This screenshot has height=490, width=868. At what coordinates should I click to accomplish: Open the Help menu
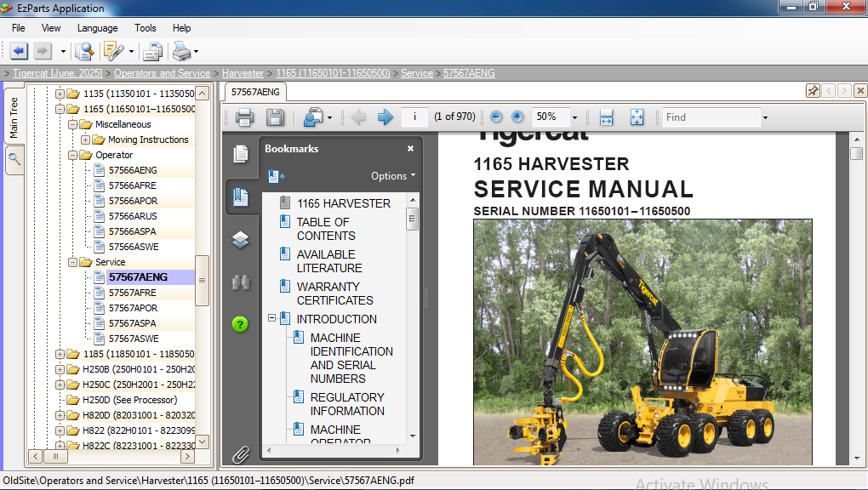pos(181,28)
